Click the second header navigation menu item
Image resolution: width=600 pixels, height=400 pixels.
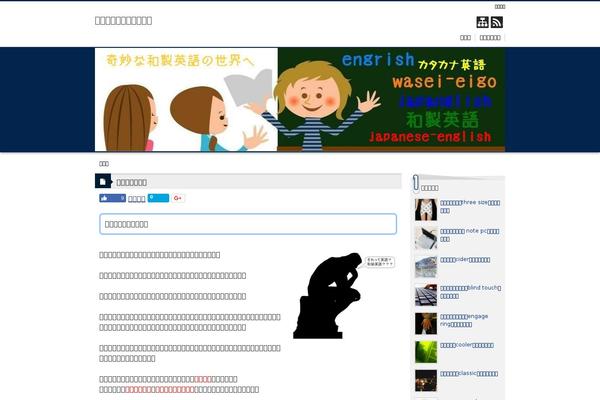click(x=490, y=38)
